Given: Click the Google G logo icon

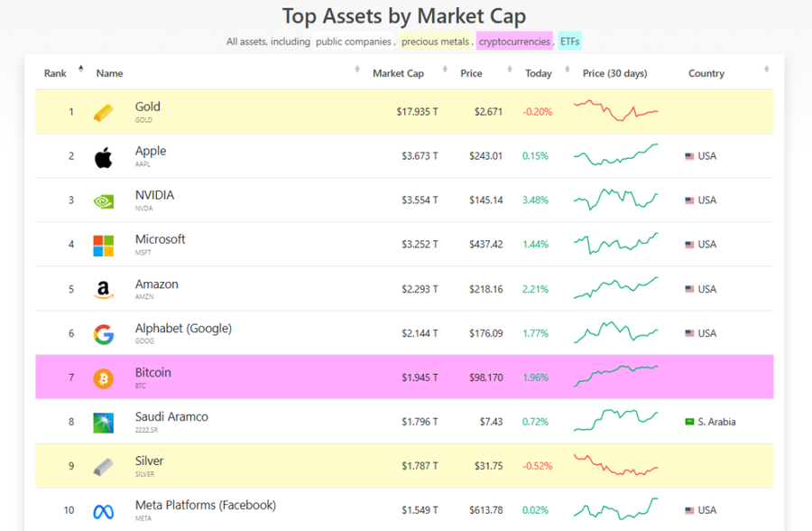Looking at the screenshot, I should pyautogui.click(x=103, y=334).
